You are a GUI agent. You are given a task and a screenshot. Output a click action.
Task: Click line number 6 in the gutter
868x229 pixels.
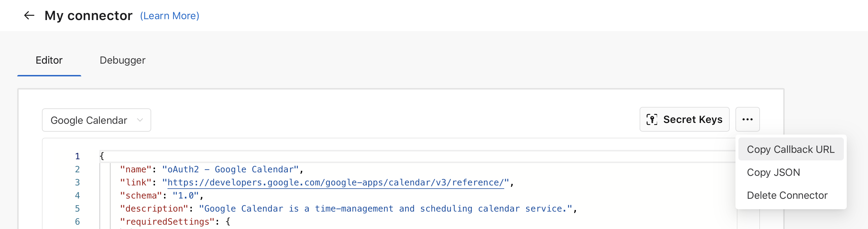[x=77, y=222]
